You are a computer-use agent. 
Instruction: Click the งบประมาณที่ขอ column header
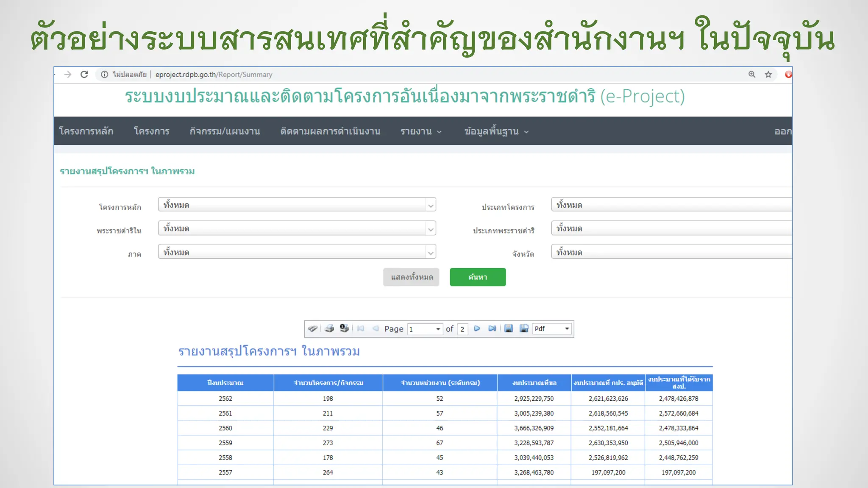tap(534, 383)
